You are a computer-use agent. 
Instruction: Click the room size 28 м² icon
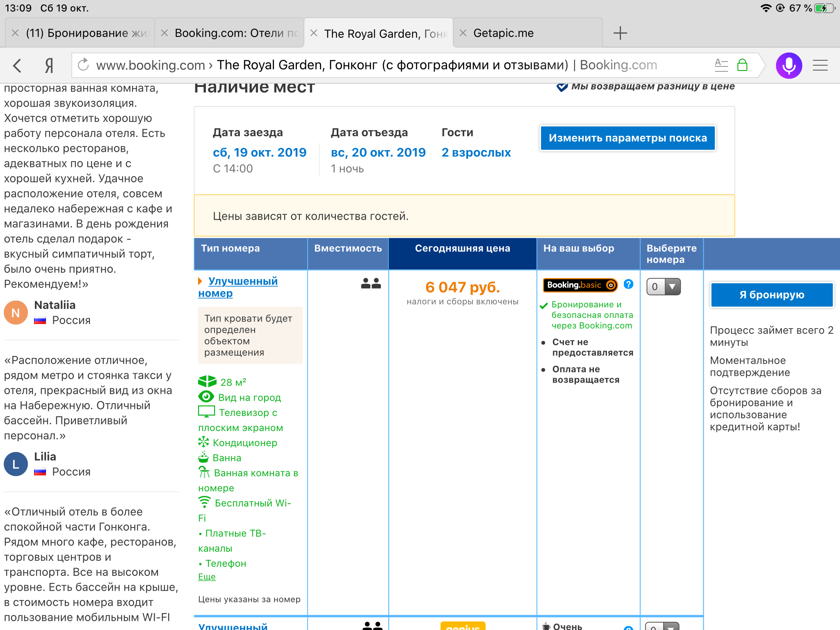(207, 381)
